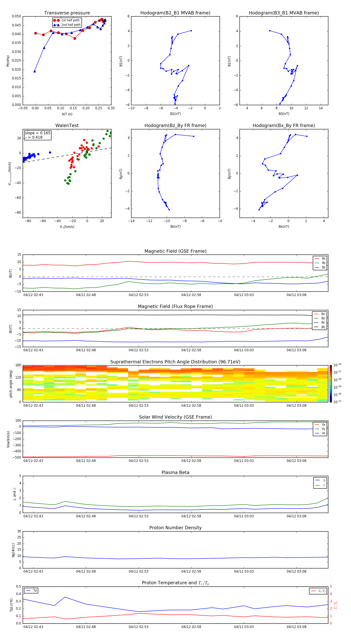Click the Hodogram(B2_B1 MVAB frame) title
Image resolution: width=351 pixels, height=644 pixels.
pos(175,13)
